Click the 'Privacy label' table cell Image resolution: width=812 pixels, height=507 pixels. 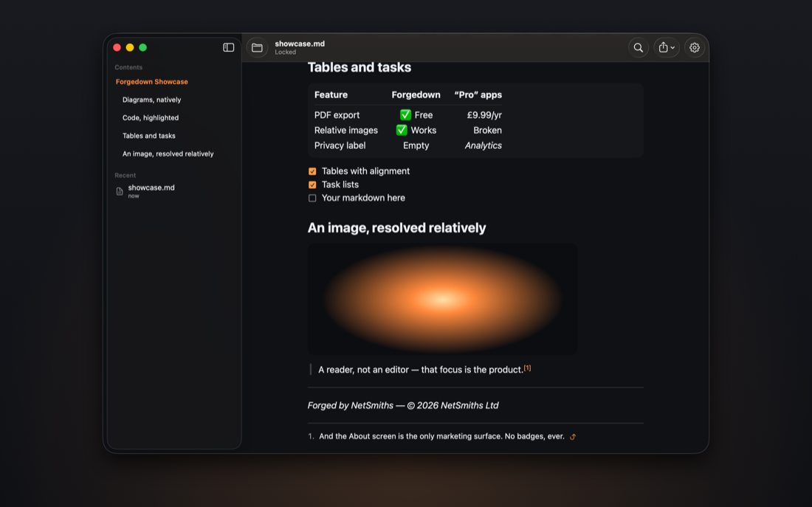click(340, 145)
